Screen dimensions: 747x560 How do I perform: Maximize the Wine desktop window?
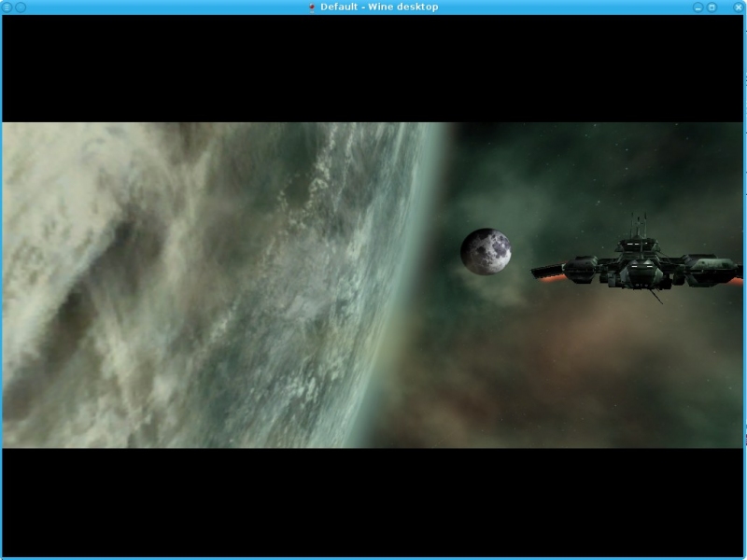point(712,7)
